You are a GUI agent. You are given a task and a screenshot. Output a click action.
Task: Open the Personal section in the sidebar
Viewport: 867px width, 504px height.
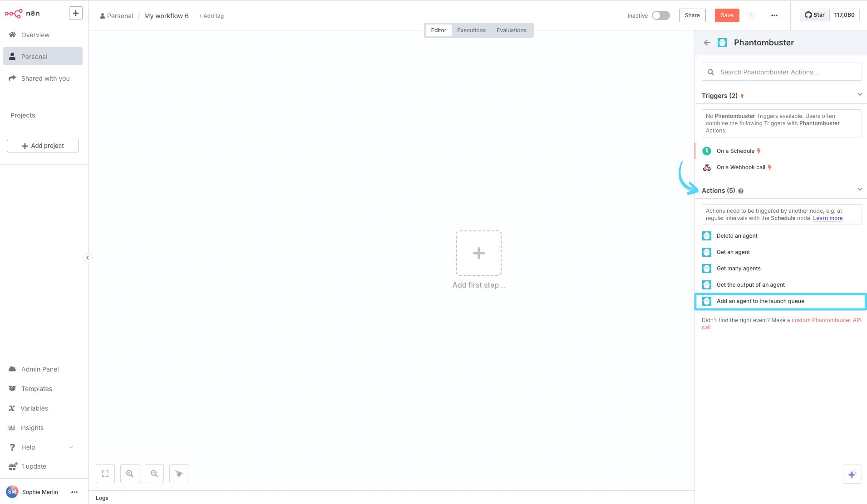pos(43,57)
